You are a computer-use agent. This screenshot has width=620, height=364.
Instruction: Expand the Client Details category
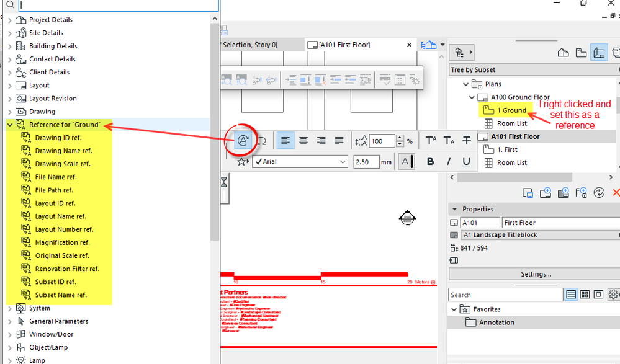pyautogui.click(x=11, y=73)
